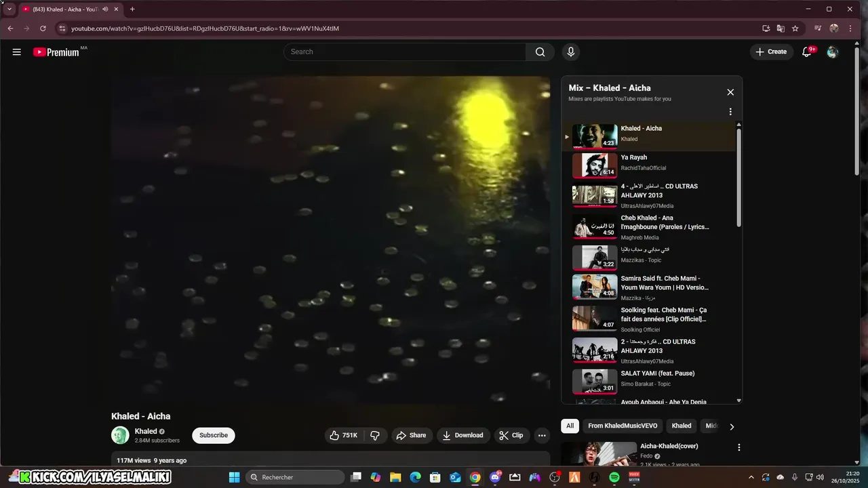Screen dimensions: 868x488
Task: Select From KhaledMusicVEVO chip
Action: (622, 426)
